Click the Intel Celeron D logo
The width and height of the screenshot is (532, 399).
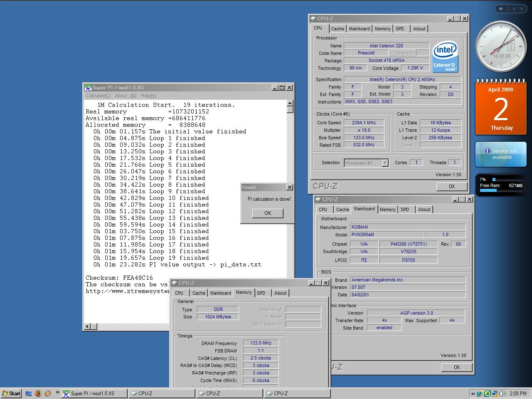pyautogui.click(x=445, y=56)
